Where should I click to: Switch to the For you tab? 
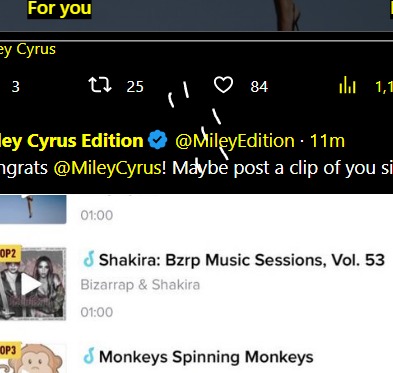click(x=59, y=8)
